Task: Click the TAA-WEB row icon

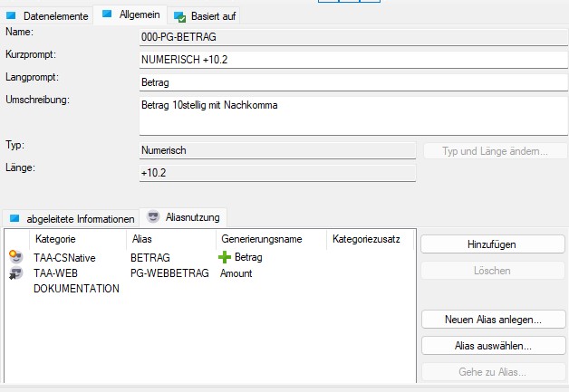Action: point(15,273)
